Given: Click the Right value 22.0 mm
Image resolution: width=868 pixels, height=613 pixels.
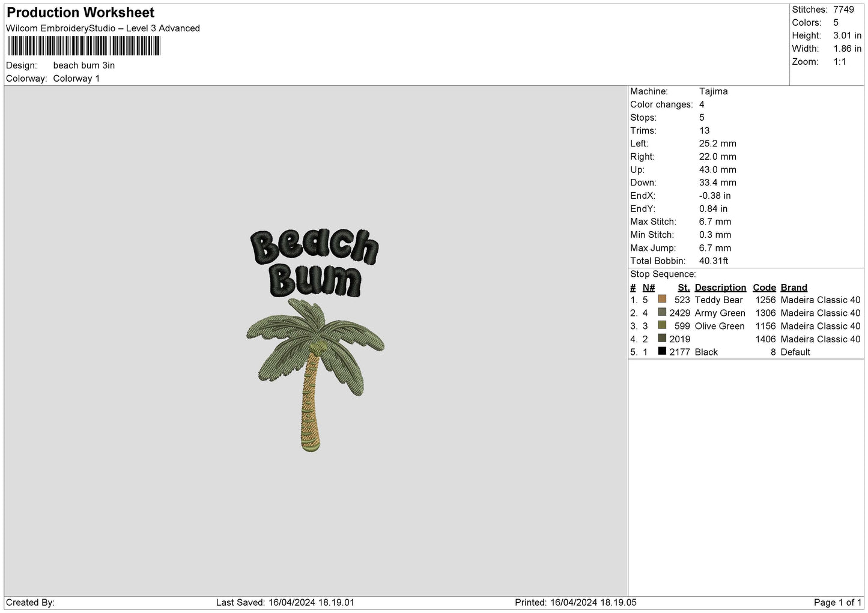Looking at the screenshot, I should point(718,157).
